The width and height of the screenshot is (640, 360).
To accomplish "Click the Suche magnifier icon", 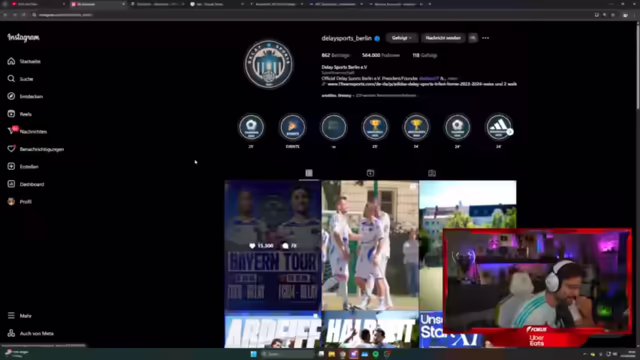I will click(x=11, y=79).
